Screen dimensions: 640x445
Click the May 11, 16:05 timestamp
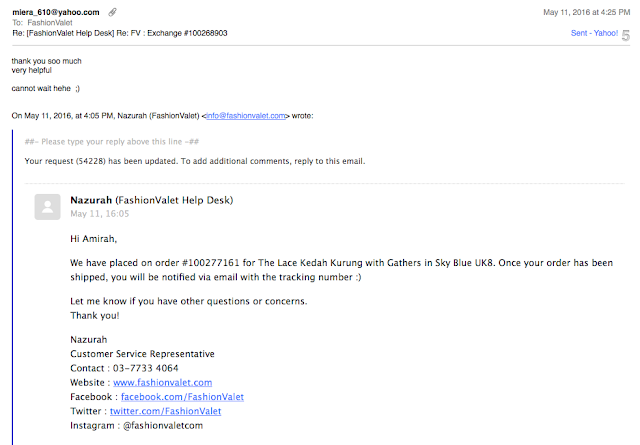(x=100, y=214)
